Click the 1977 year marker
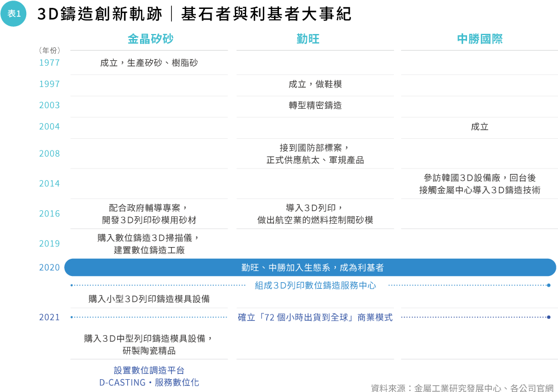 [49, 63]
